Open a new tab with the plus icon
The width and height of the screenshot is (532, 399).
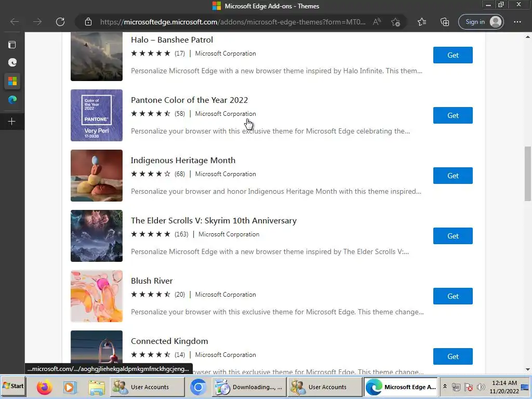pyautogui.click(x=12, y=122)
